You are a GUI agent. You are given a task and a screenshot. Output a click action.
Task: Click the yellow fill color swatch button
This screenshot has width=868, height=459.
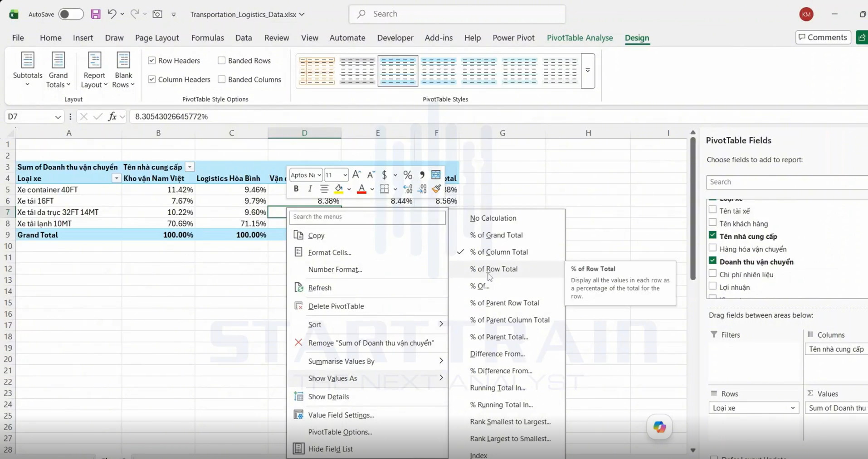pyautogui.click(x=339, y=189)
